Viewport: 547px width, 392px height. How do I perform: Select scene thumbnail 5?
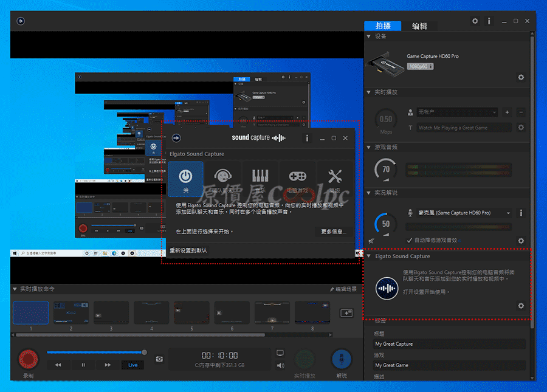tap(191, 313)
